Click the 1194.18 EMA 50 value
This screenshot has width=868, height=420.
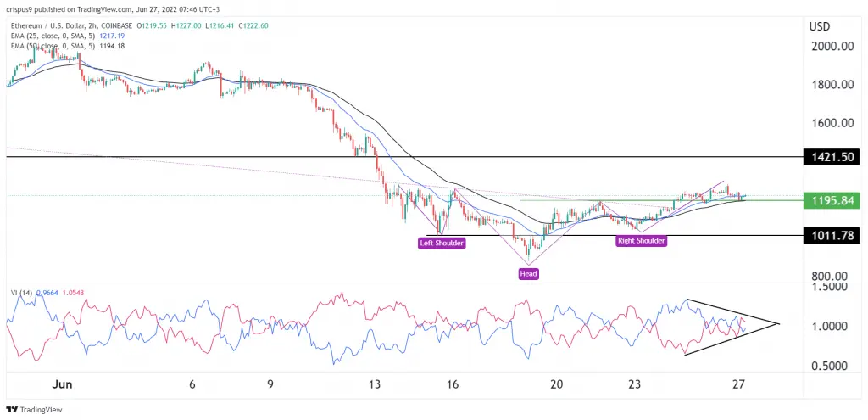(113, 46)
